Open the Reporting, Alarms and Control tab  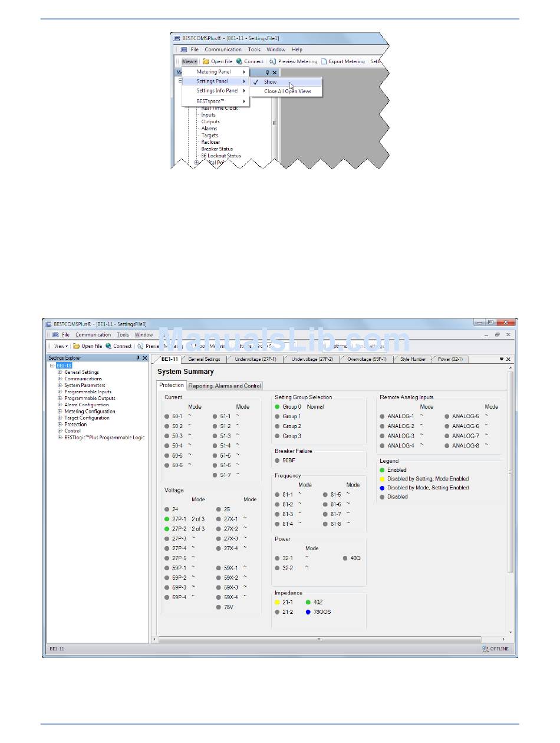225,386
